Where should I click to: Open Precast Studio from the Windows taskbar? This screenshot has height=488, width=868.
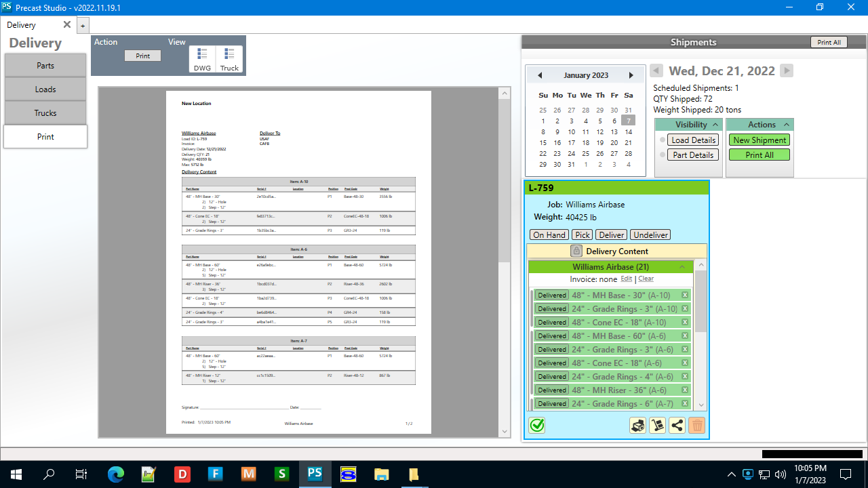[315, 474]
